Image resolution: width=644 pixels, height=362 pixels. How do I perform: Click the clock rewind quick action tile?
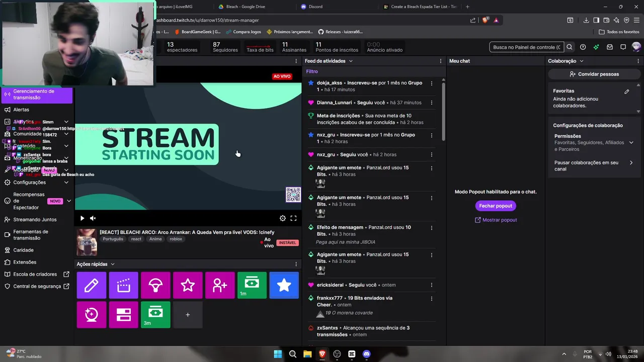[x=92, y=315]
